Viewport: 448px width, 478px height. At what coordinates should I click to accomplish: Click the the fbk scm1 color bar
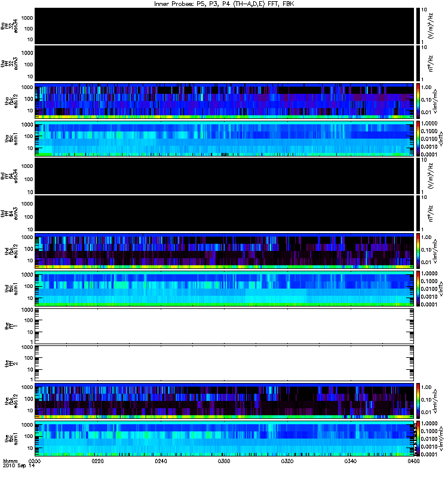(418, 439)
